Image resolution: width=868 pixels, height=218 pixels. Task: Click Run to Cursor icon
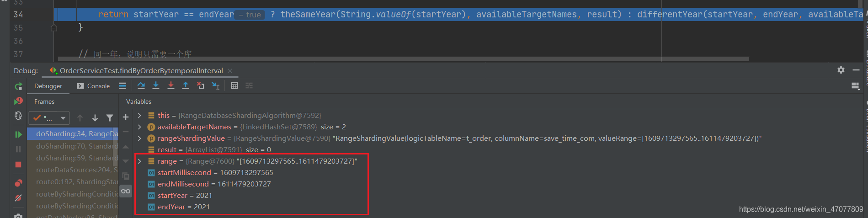[x=215, y=85]
